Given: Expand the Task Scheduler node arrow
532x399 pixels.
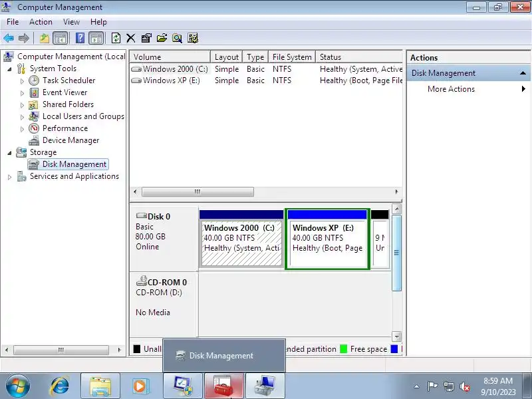Looking at the screenshot, I should (22, 81).
